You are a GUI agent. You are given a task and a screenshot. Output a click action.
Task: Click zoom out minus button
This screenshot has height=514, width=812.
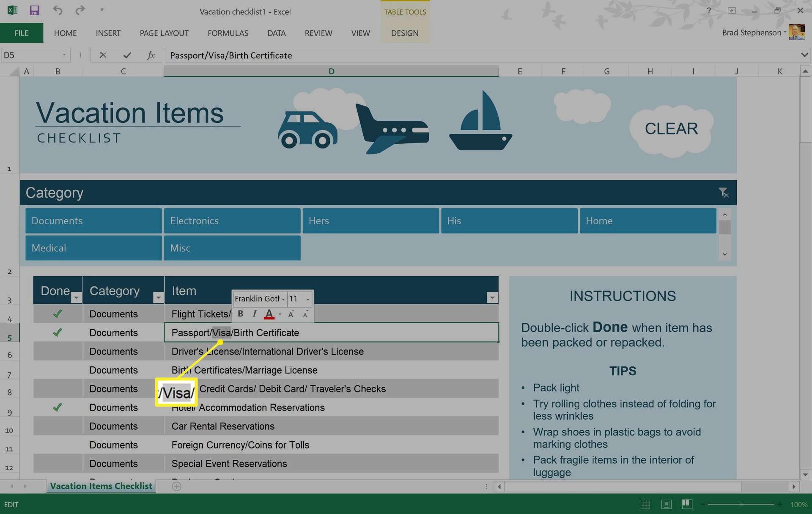703,504
